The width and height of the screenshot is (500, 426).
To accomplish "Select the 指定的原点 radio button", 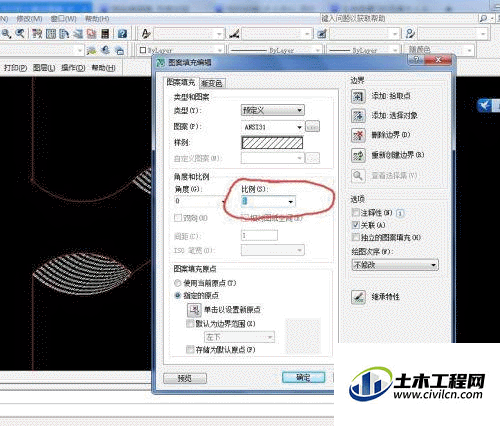I will [178, 295].
